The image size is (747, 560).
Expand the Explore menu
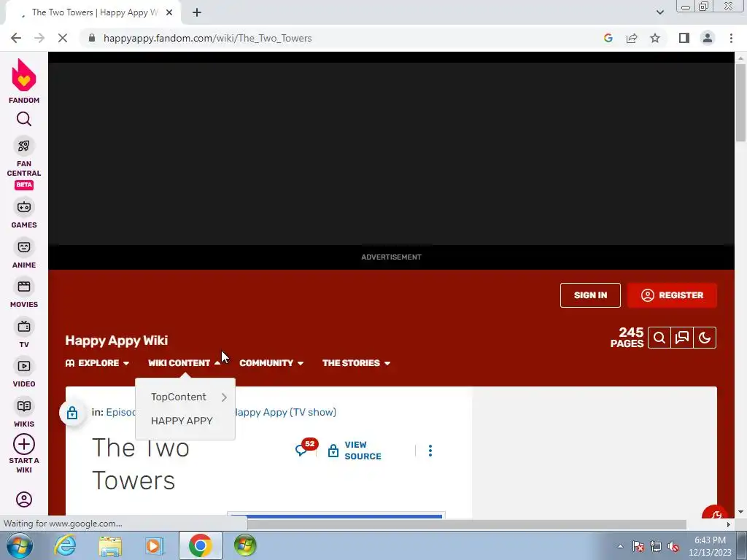[x=97, y=363]
